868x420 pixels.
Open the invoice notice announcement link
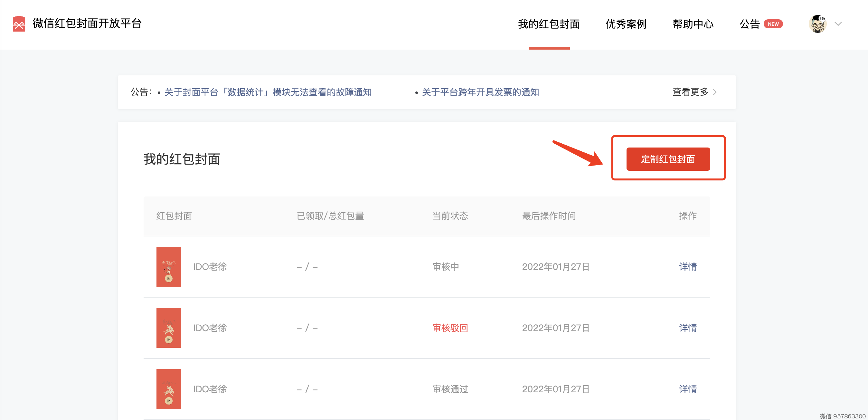[480, 92]
